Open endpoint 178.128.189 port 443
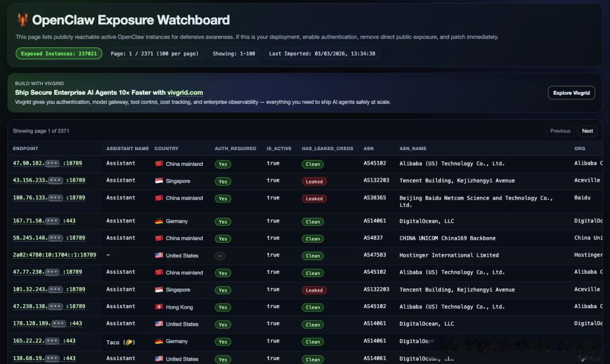Viewport: 610px width, 364px height. coord(47,323)
